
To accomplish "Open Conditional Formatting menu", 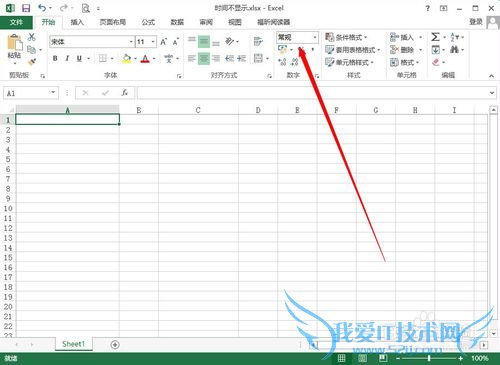I will coord(346,37).
